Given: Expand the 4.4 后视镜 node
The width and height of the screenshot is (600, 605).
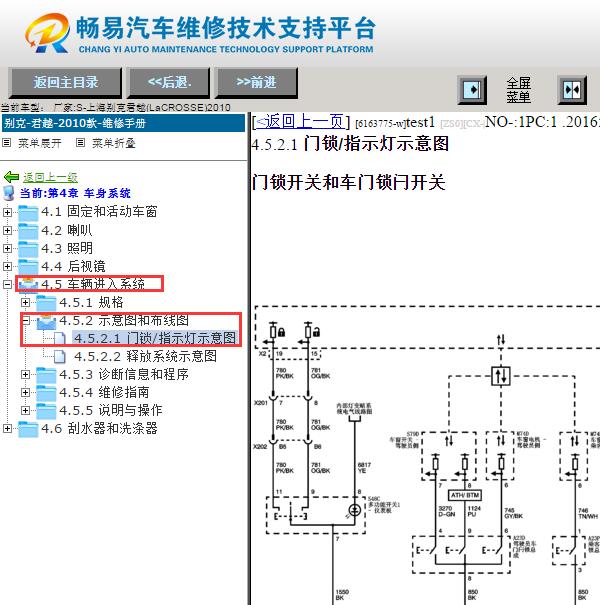Looking at the screenshot, I should pos(7,266).
